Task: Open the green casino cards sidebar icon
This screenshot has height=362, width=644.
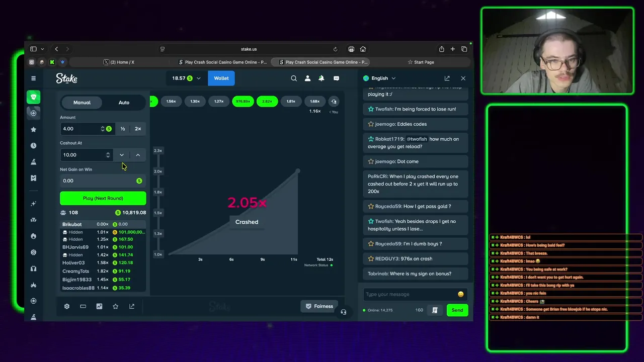Action: 34,97
